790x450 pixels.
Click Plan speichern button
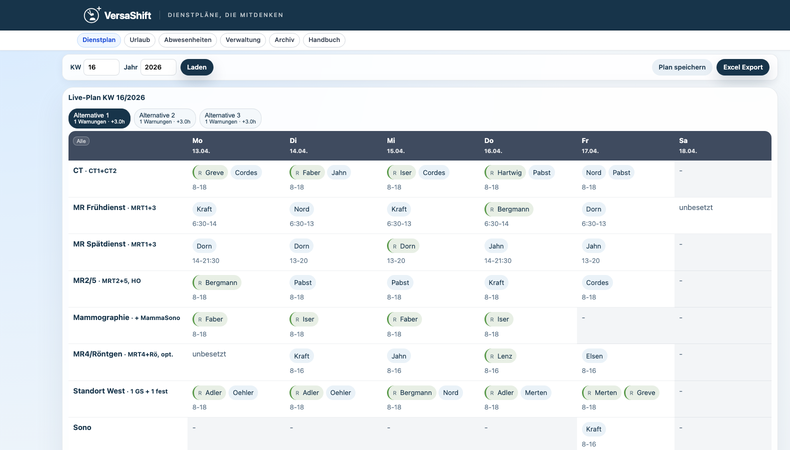[x=682, y=67]
